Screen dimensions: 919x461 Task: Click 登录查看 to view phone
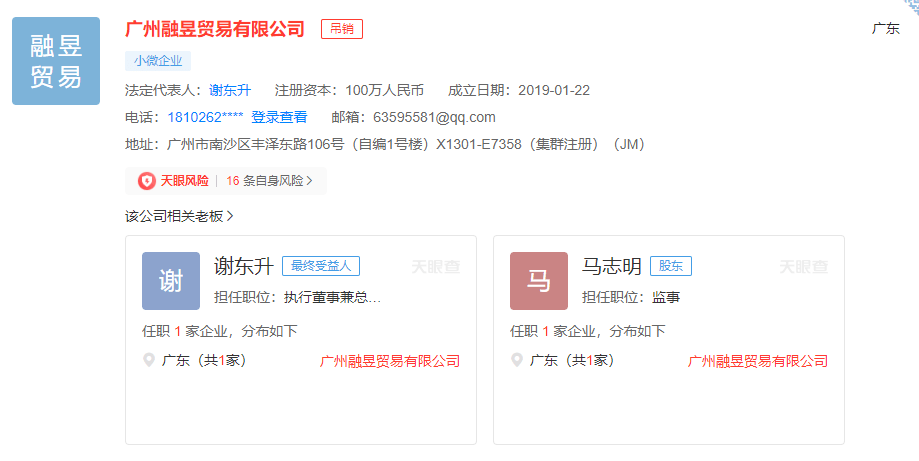[279, 117]
